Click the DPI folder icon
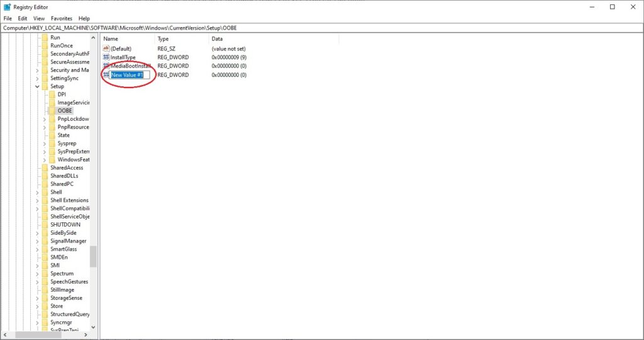 tap(52, 94)
